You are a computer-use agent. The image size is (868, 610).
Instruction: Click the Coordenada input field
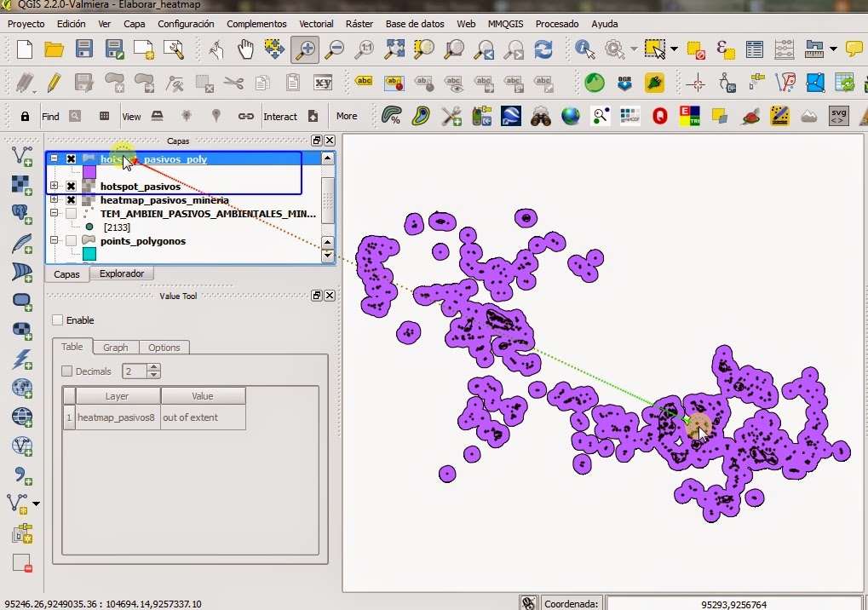pos(734,605)
